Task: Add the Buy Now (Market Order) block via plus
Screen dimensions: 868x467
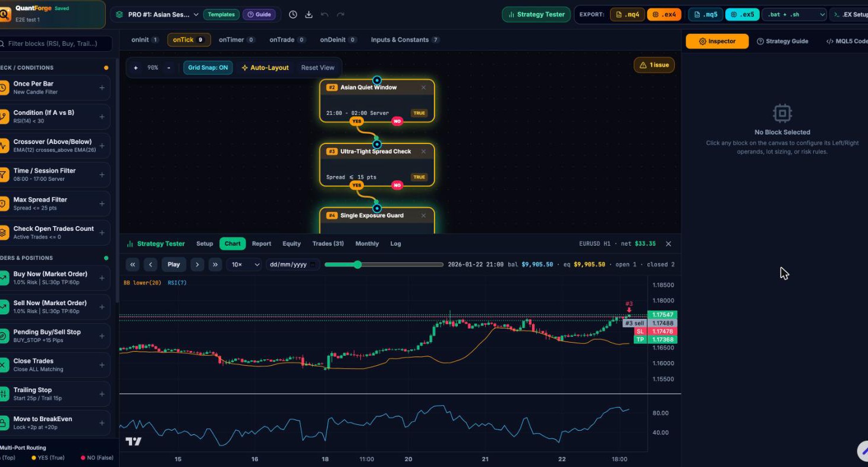Action: point(102,278)
